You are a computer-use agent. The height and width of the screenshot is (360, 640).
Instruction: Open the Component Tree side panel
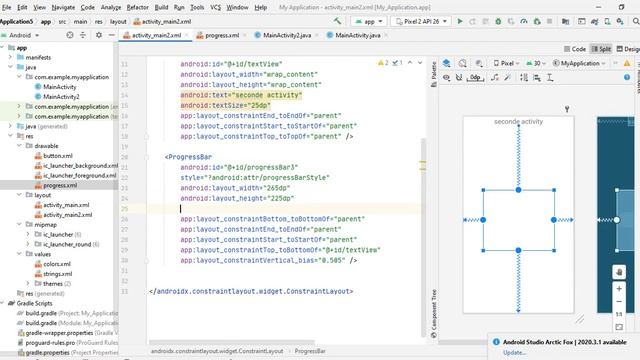click(x=433, y=313)
